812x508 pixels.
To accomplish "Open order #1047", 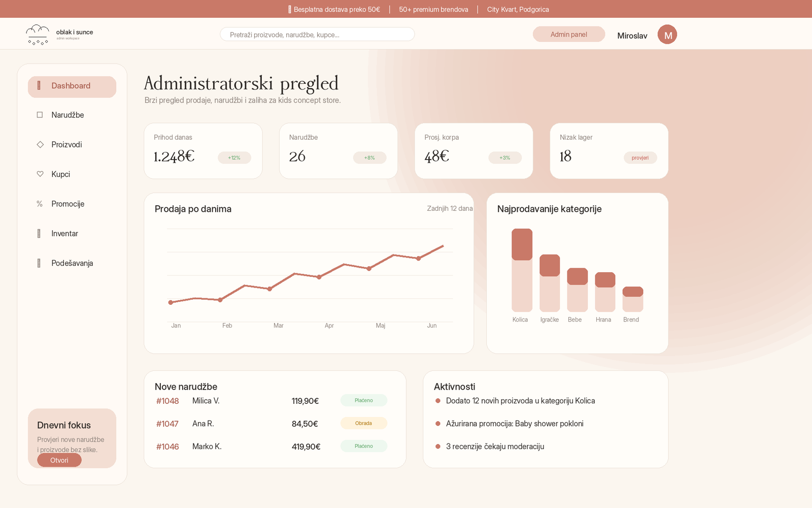I will pos(167,424).
